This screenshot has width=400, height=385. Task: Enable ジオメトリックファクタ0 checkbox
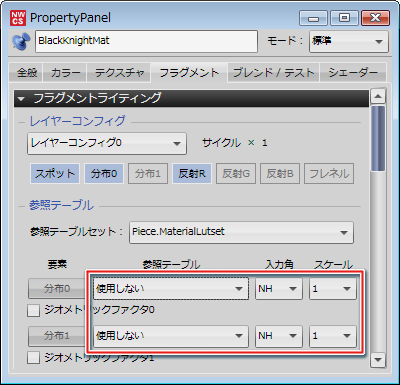(33, 310)
